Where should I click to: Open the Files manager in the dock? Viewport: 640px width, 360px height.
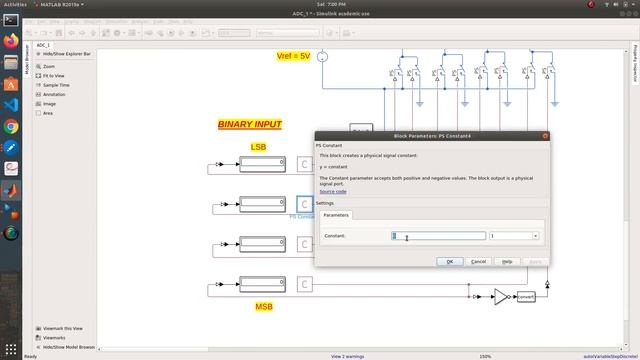click(x=11, y=62)
